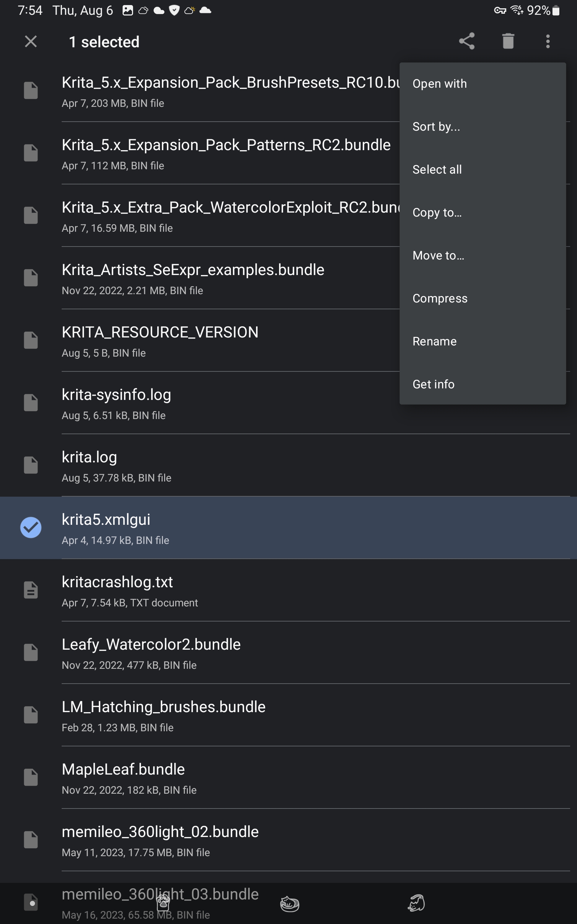
Task: Tap the paw icon in bottom bar
Action: (163, 903)
